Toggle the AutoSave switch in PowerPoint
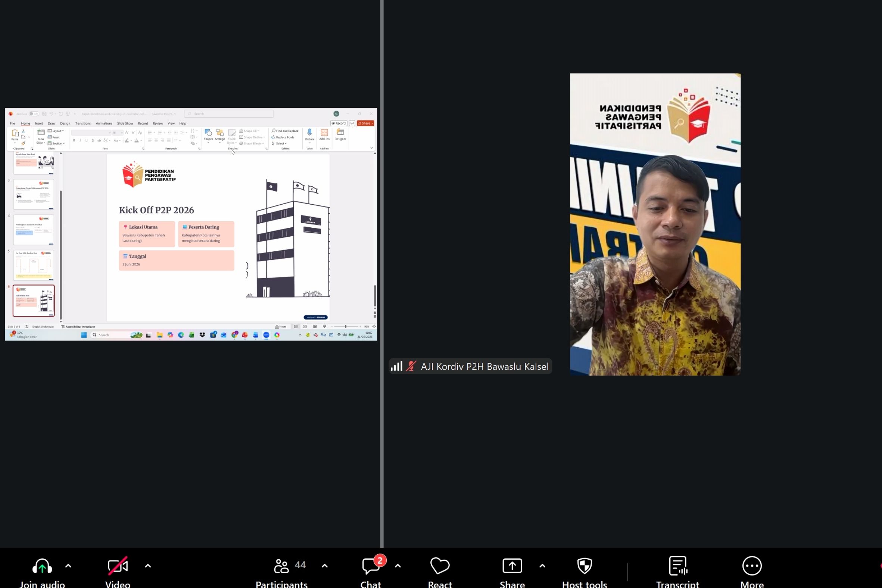882x588 pixels. point(34,113)
